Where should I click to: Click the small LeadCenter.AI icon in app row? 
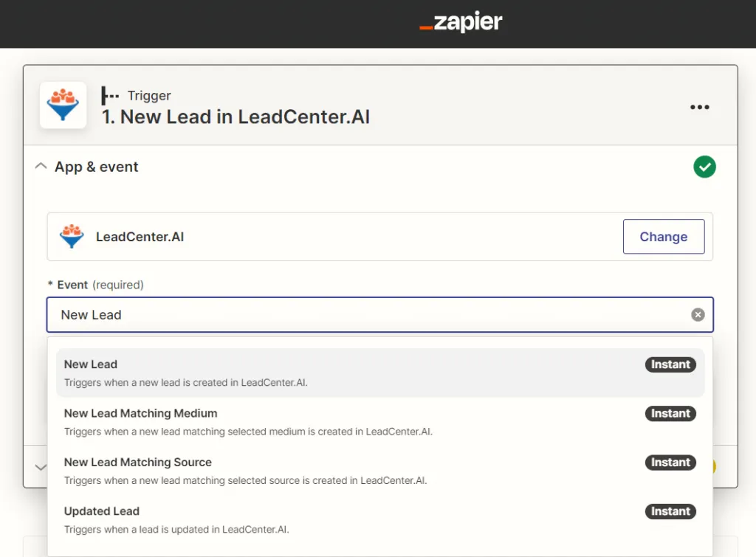click(72, 237)
